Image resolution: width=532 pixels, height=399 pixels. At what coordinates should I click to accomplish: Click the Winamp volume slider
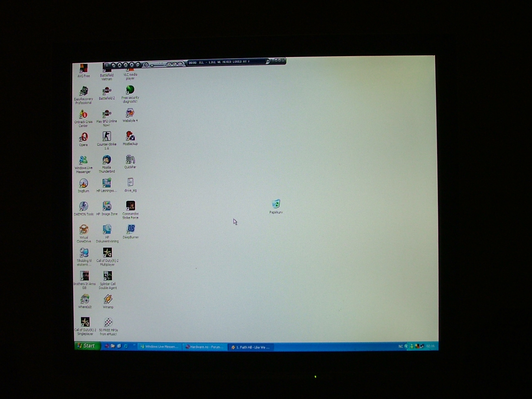pos(157,65)
